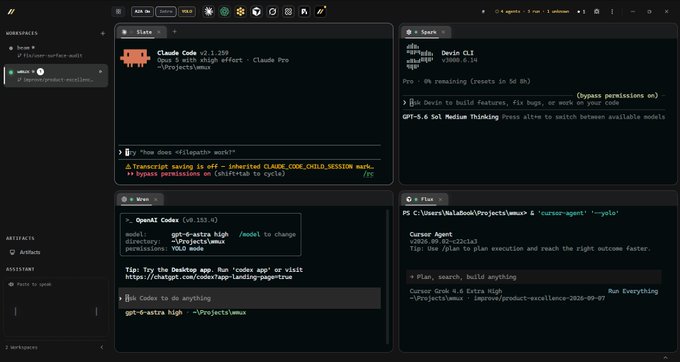
Task: Click the Spark tab gear-like agent icon
Action: [409, 32]
